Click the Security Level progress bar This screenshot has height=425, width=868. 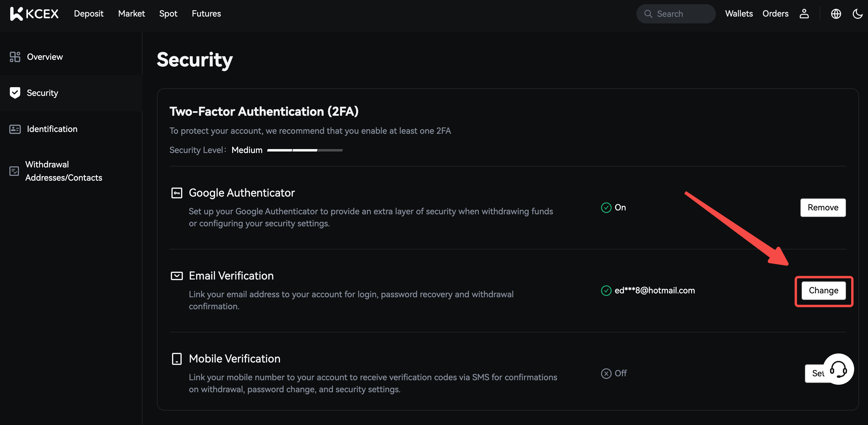pos(305,150)
